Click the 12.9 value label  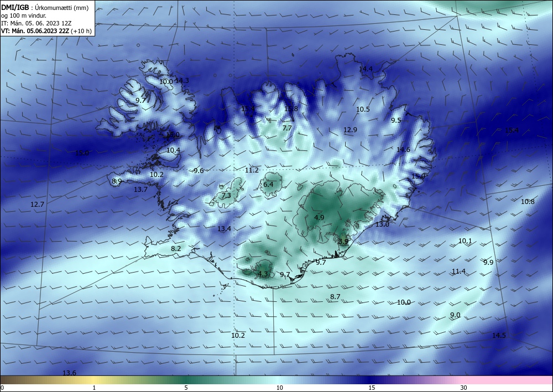pos(350,130)
